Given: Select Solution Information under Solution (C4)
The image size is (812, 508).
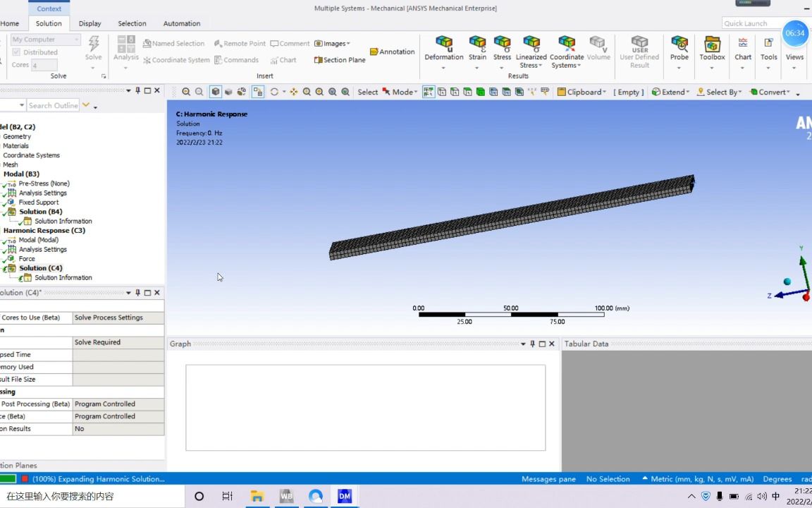Looking at the screenshot, I should tap(63, 277).
